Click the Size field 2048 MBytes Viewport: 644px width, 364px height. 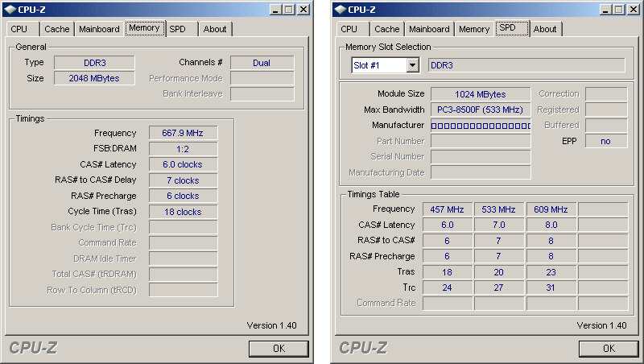tap(94, 78)
